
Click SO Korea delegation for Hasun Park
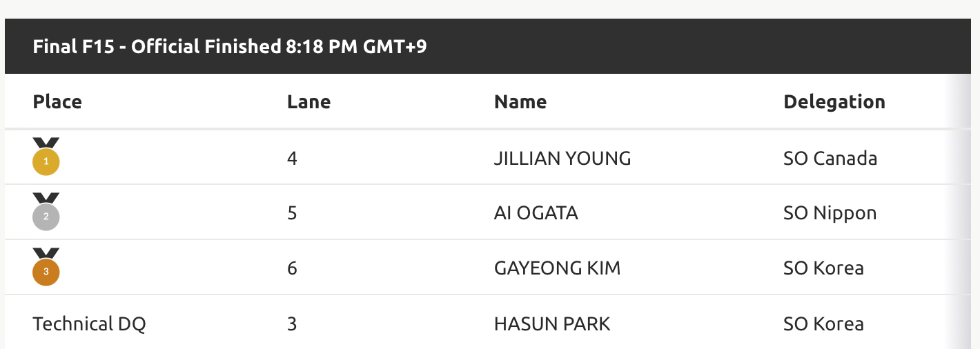(x=823, y=323)
